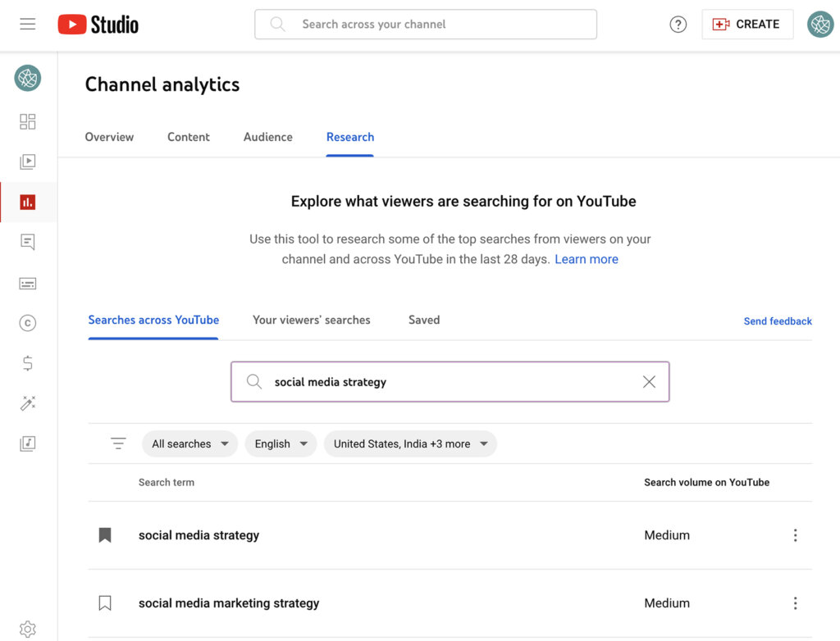The width and height of the screenshot is (840, 641).
Task: Open the filter options icon above search results
Action: [118, 443]
